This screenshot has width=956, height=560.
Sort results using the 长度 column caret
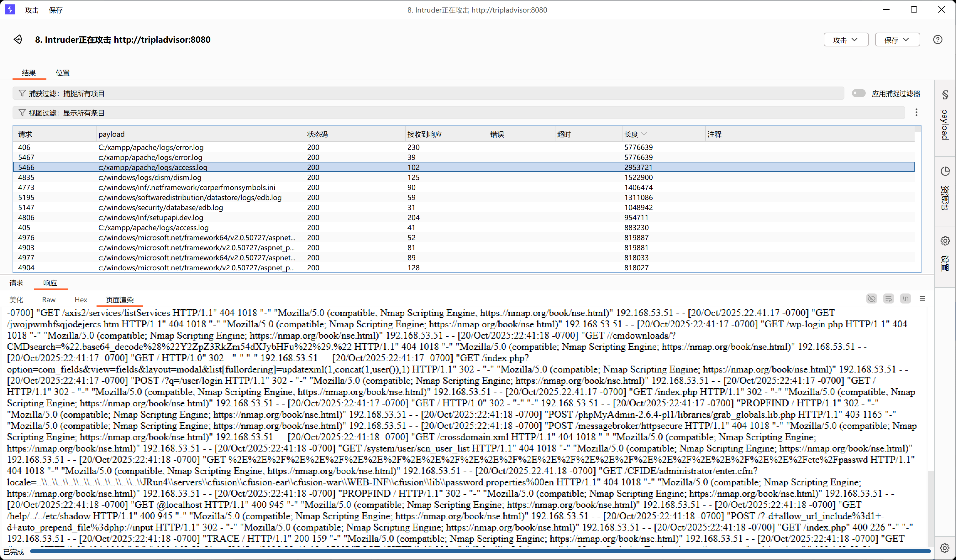[x=644, y=134]
